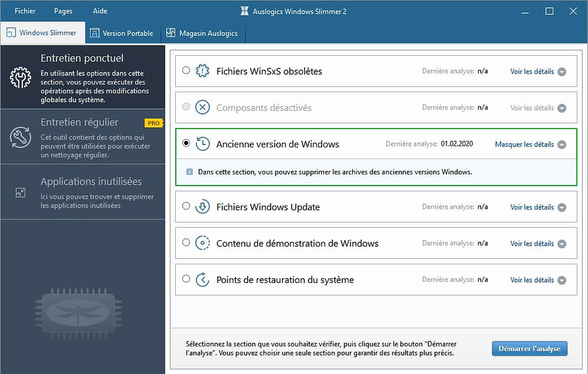The height and width of the screenshot is (374, 588).
Task: Click the Composants désactivés title
Action: (263, 107)
